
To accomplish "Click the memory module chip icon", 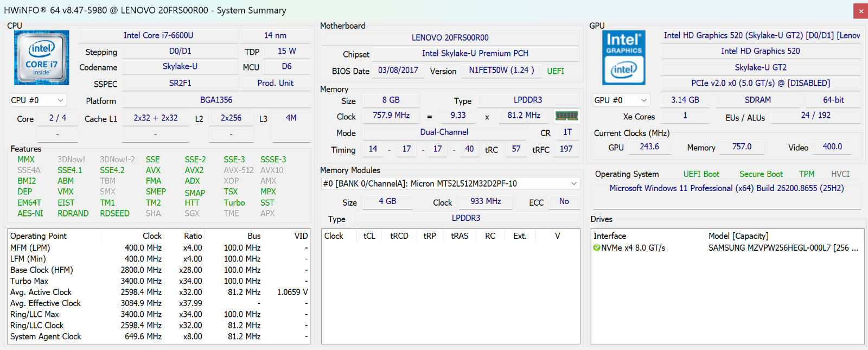I will tap(566, 116).
